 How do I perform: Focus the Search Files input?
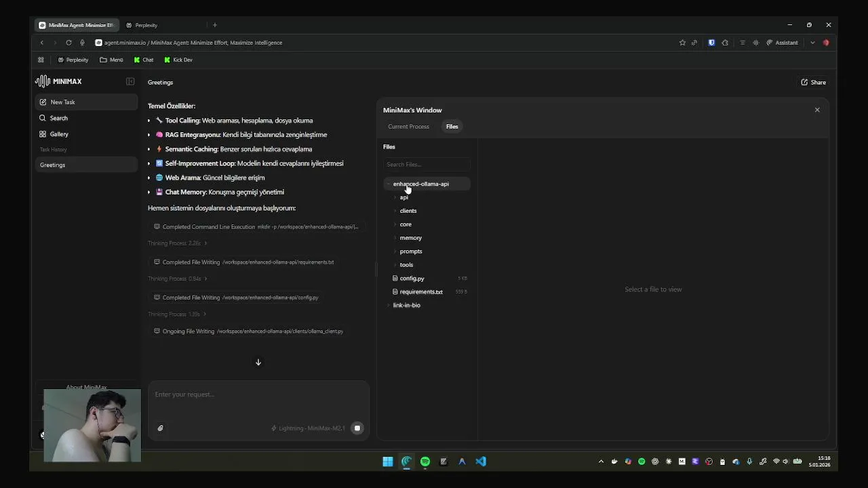(427, 164)
